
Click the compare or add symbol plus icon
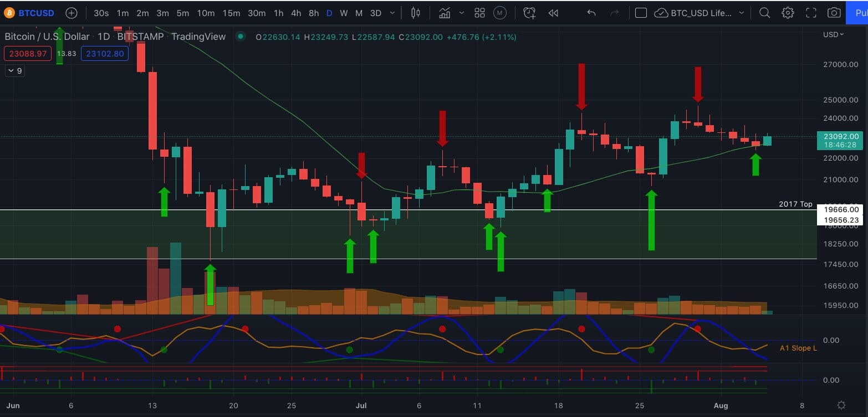pos(72,13)
